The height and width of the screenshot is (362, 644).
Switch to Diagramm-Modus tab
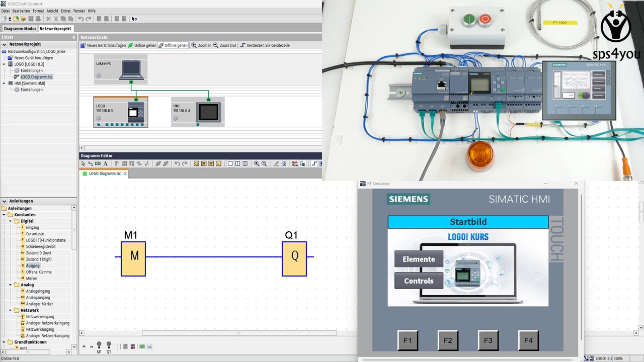pos(20,29)
